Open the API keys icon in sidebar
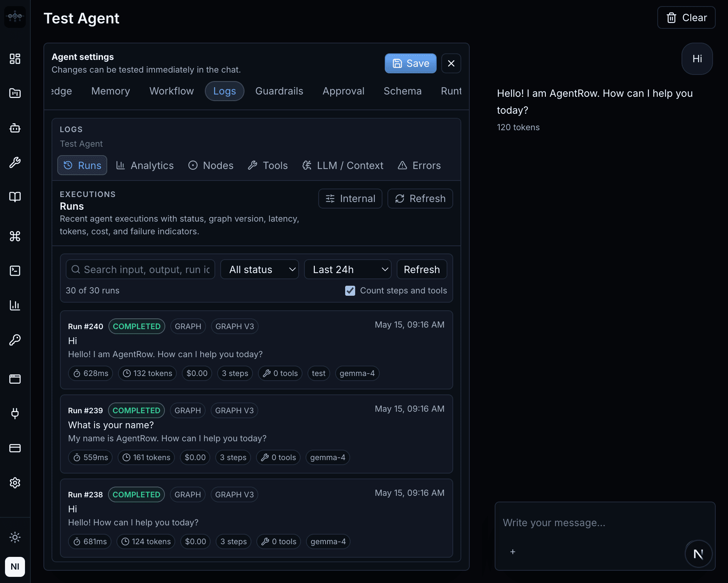 click(15, 340)
